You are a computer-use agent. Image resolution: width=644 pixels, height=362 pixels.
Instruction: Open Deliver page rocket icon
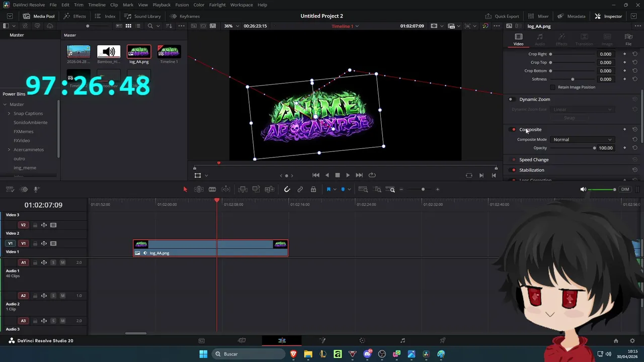pyautogui.click(x=443, y=340)
